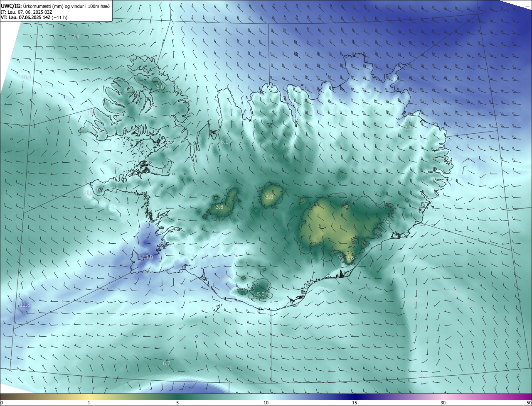
Task: Click the 7.4 value label on map
Action: tap(76, 37)
